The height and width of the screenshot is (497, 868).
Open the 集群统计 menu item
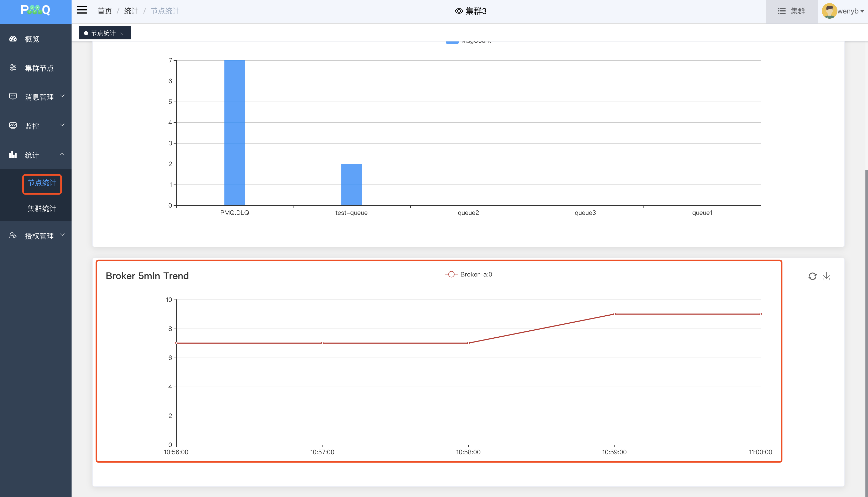click(42, 209)
